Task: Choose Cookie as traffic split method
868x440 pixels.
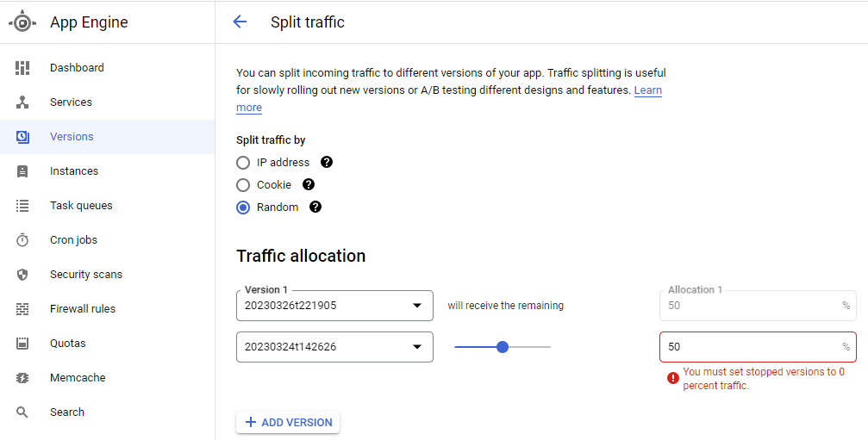Action: 243,185
